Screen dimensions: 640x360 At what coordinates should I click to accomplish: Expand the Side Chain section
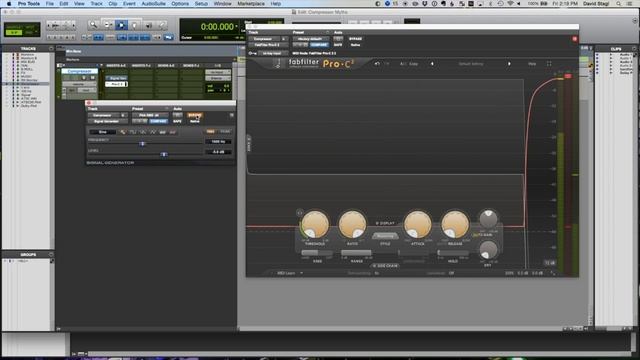[x=385, y=266]
